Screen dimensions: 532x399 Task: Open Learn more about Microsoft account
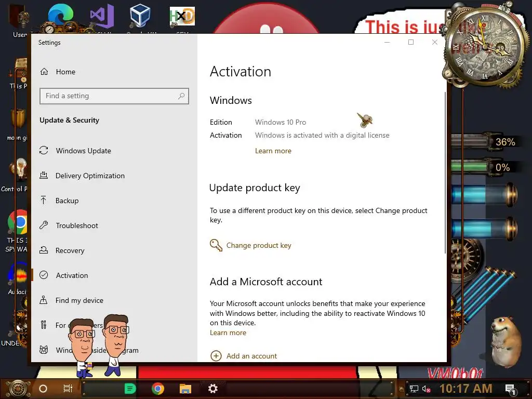coord(228,333)
